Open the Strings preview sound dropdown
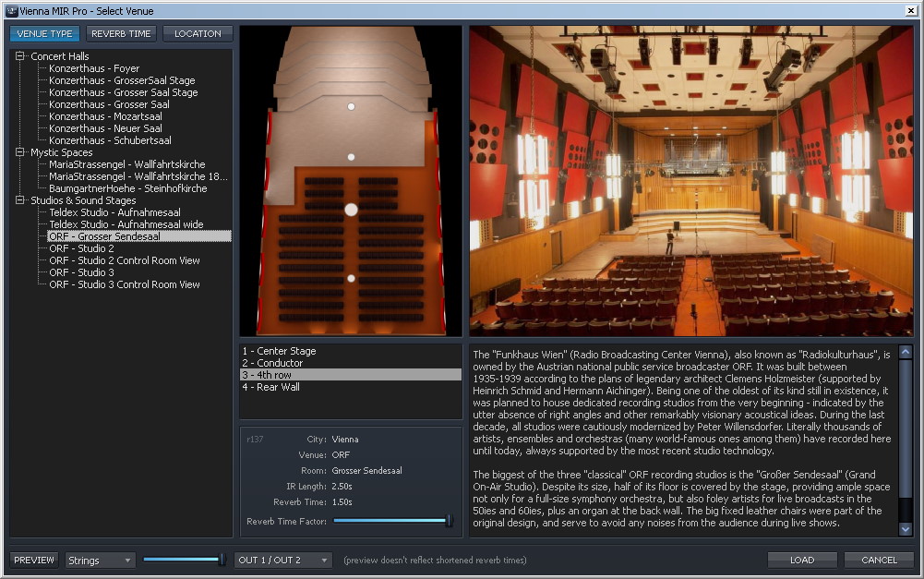The height and width of the screenshot is (579, 924). tap(101, 561)
